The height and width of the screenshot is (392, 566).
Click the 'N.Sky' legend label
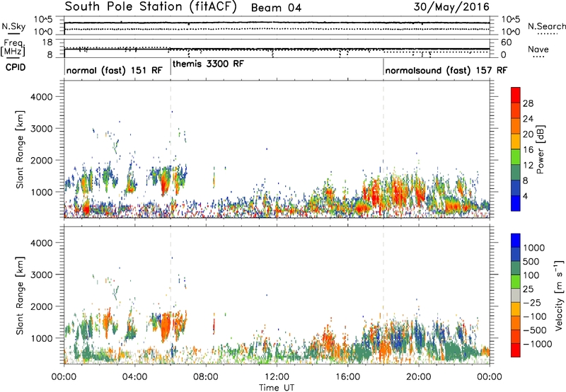click(x=13, y=26)
